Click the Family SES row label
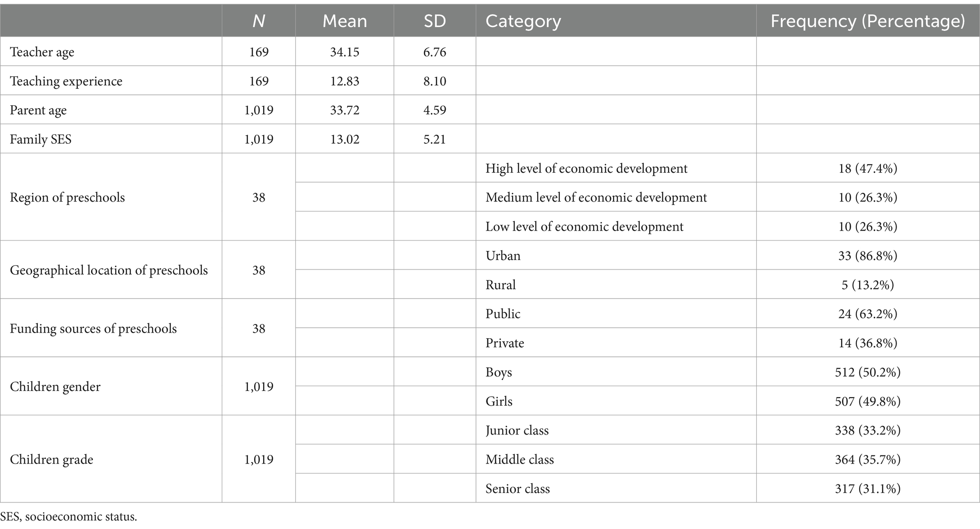980x529 pixels. click(41, 139)
